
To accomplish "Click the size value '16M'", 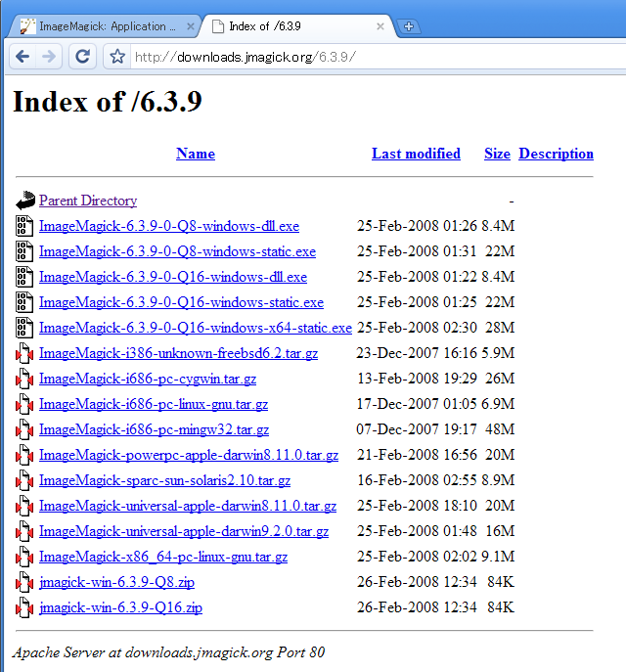I will coord(500,531).
